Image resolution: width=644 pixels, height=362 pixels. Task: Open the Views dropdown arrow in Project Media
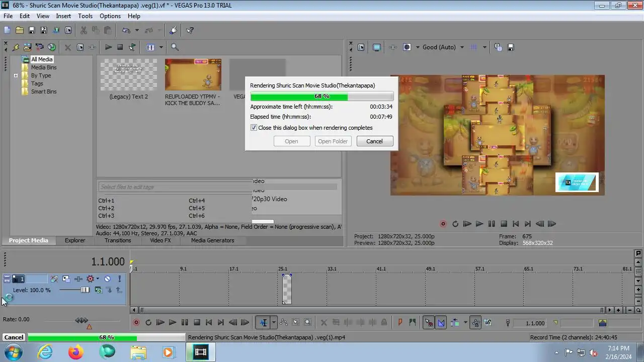pyautogui.click(x=161, y=47)
